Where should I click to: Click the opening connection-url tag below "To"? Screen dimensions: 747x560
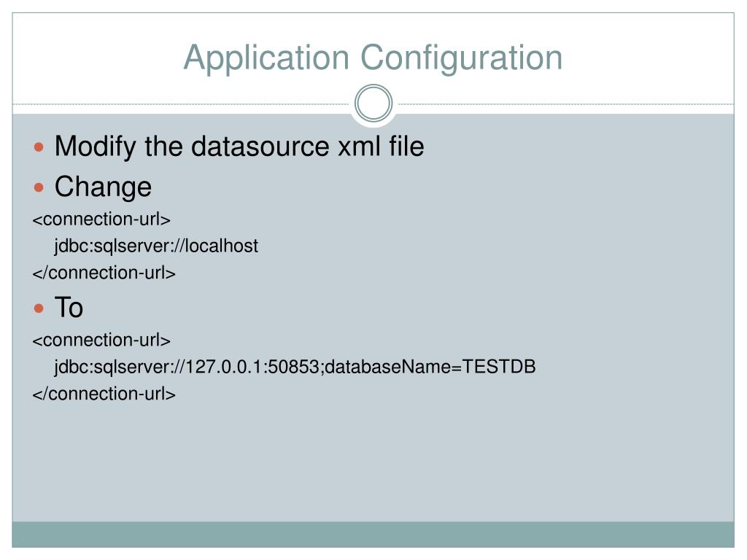101,340
